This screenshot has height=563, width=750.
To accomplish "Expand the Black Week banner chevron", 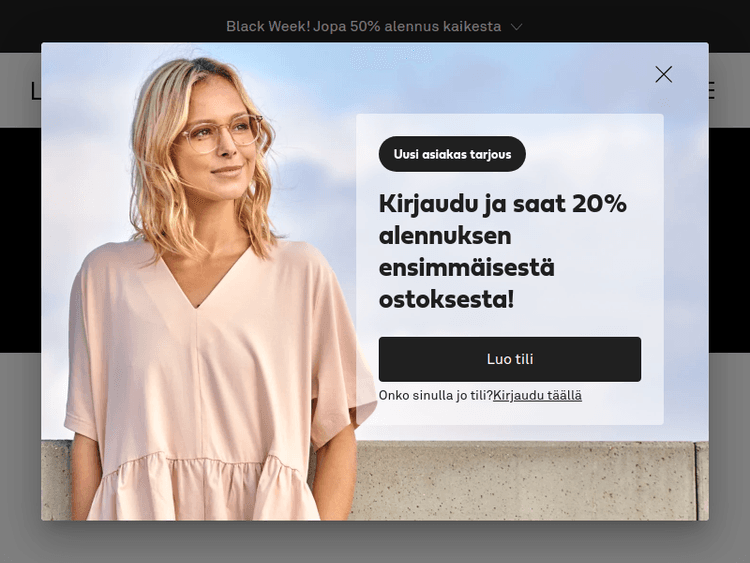I will 517,27.
